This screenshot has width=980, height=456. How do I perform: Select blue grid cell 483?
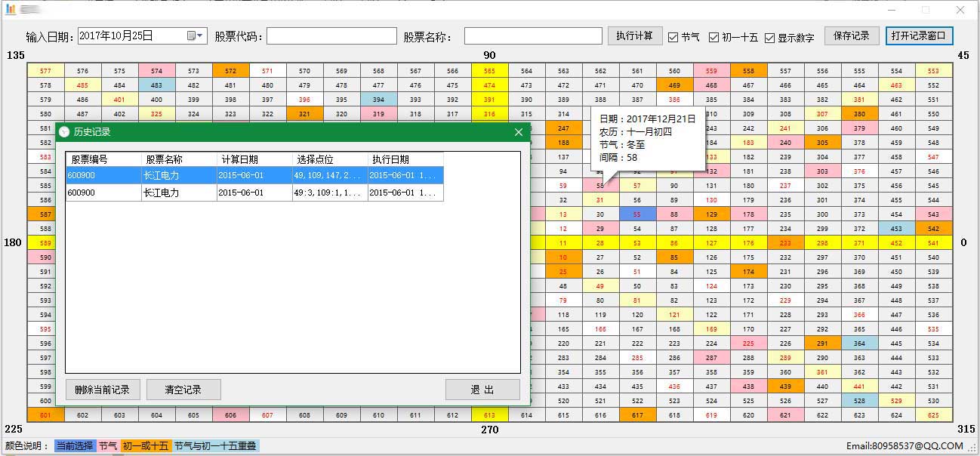point(156,85)
